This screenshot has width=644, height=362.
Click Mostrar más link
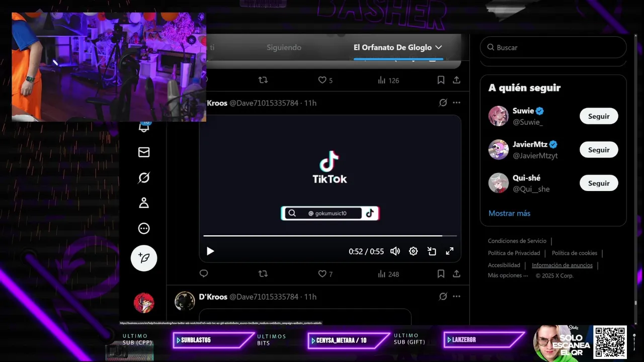[509, 213]
